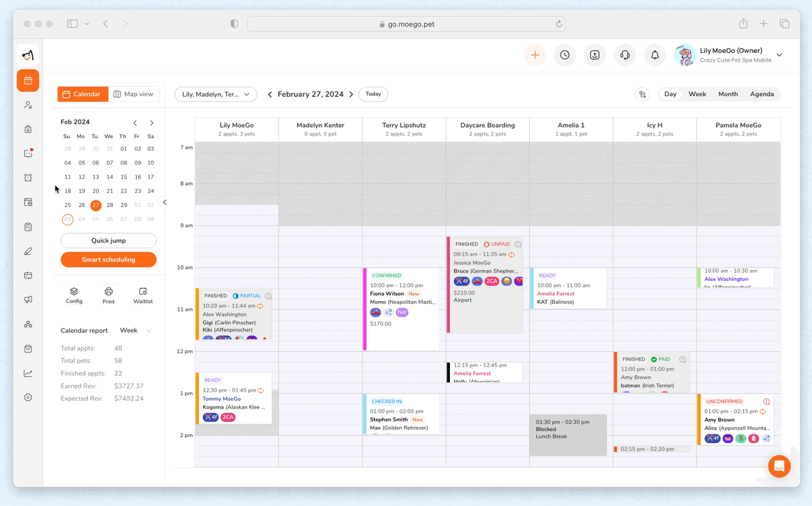
Task: Click the Madelyn Kenter column header
Action: pyautogui.click(x=320, y=129)
